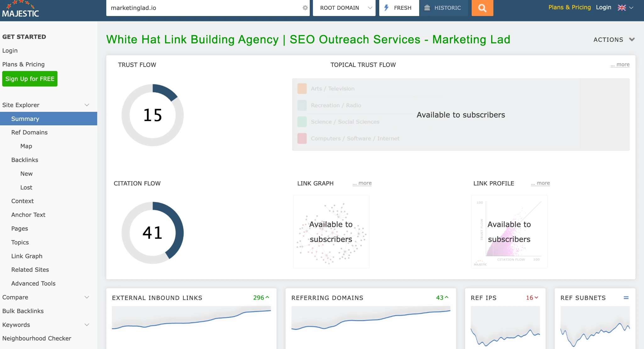Click Login in the sidebar

click(10, 51)
